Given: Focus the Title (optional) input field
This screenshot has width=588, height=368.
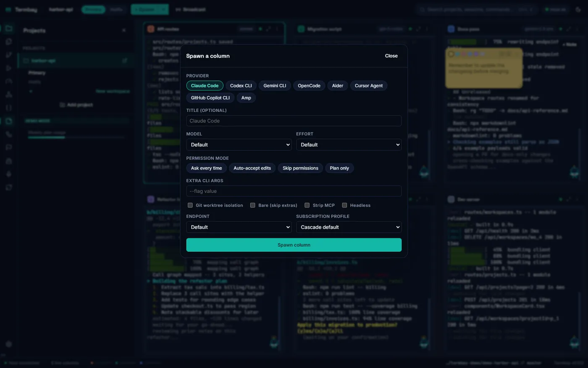Looking at the screenshot, I should 294,121.
